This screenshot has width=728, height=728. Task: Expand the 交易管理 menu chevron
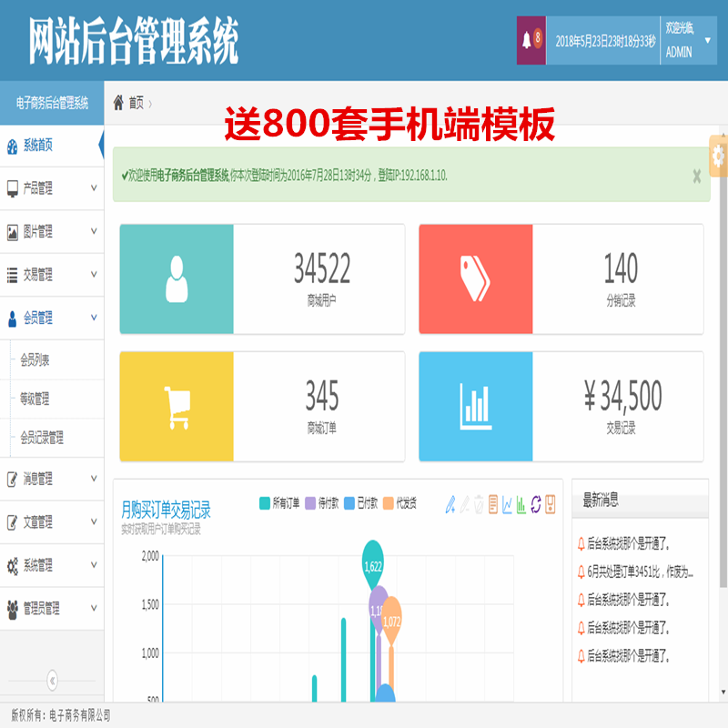tap(94, 275)
